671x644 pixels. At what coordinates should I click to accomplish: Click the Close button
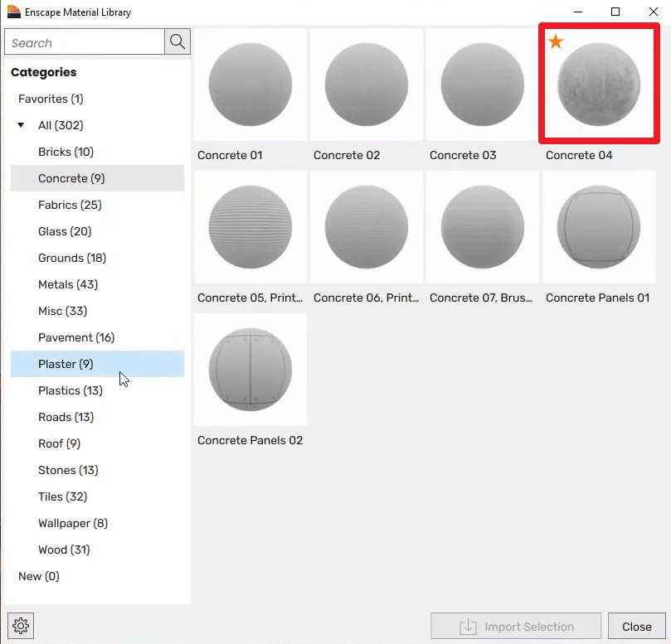pos(636,626)
